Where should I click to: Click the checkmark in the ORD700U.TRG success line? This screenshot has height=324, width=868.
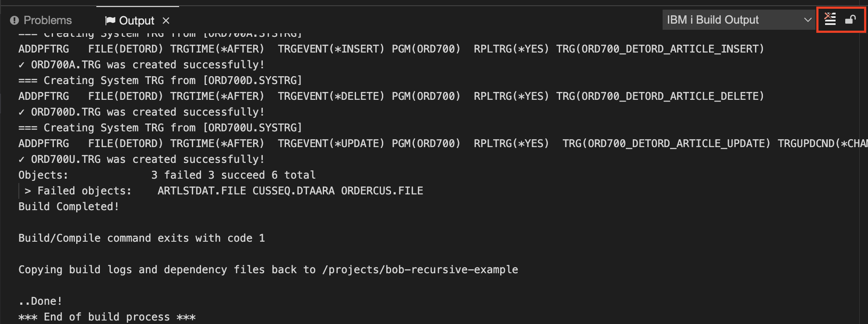pos(21,159)
